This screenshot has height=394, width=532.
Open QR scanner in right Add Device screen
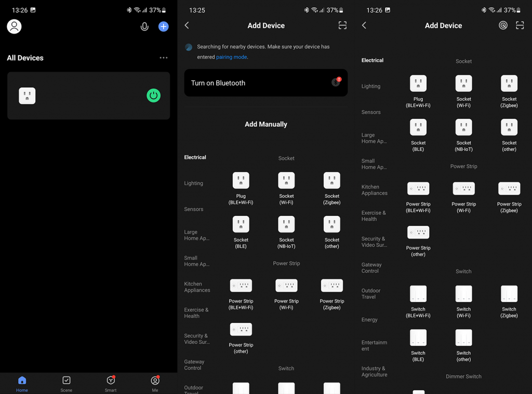520,25
